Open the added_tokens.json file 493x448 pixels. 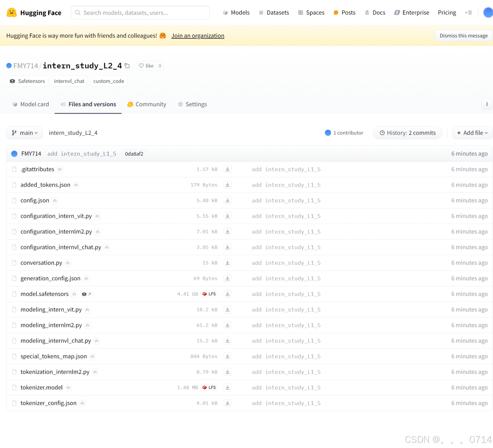click(45, 185)
